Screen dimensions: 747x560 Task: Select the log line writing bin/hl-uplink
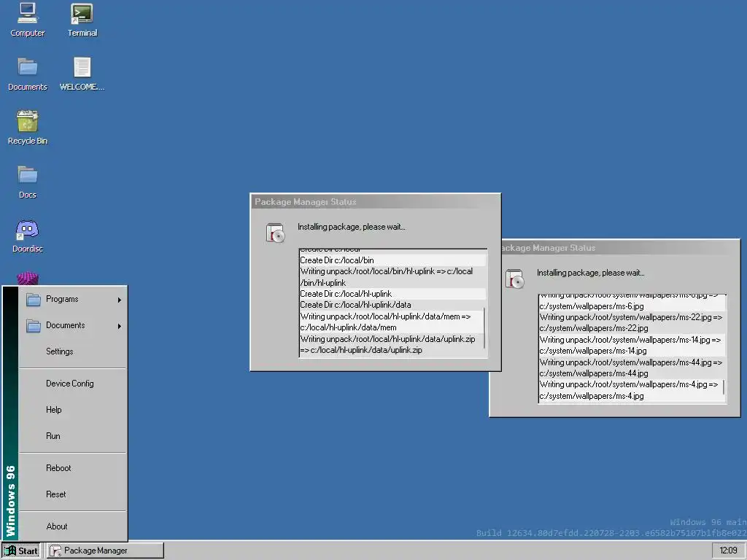coord(393,277)
